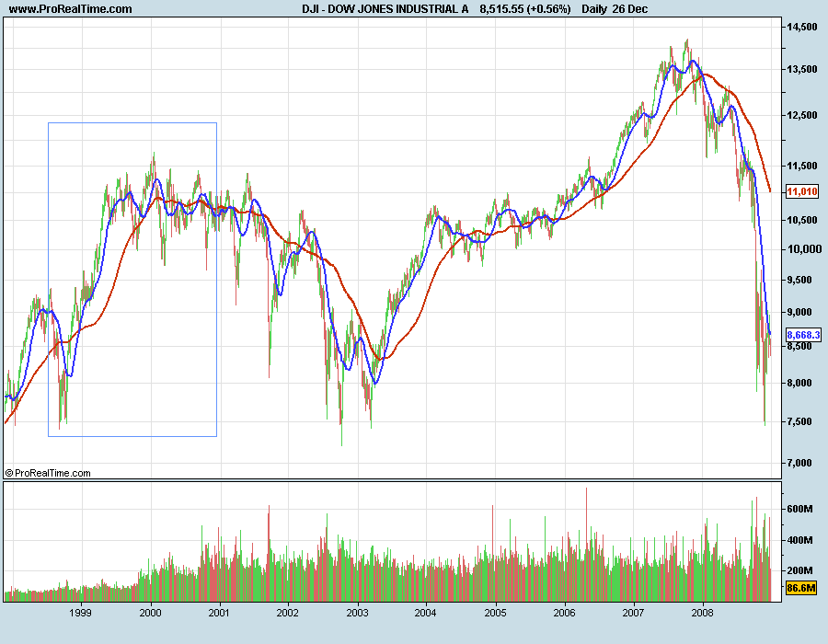Click the 11,500 price axis label

point(802,166)
